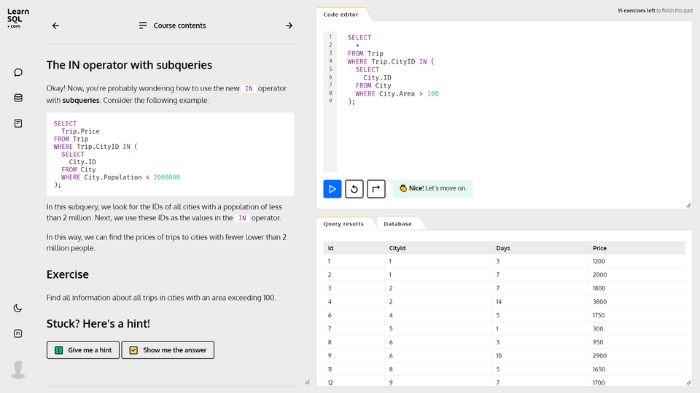Reset the code editor with reset icon
This screenshot has height=393, width=700.
[354, 189]
